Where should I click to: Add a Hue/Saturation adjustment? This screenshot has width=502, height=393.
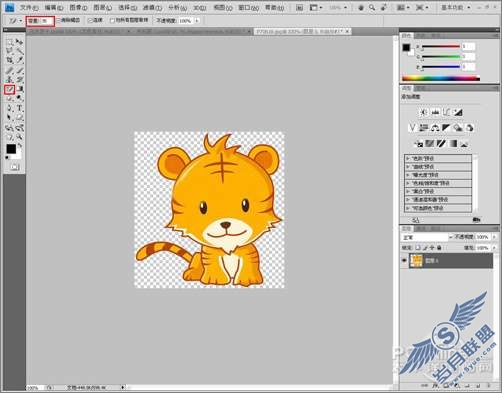click(424, 128)
